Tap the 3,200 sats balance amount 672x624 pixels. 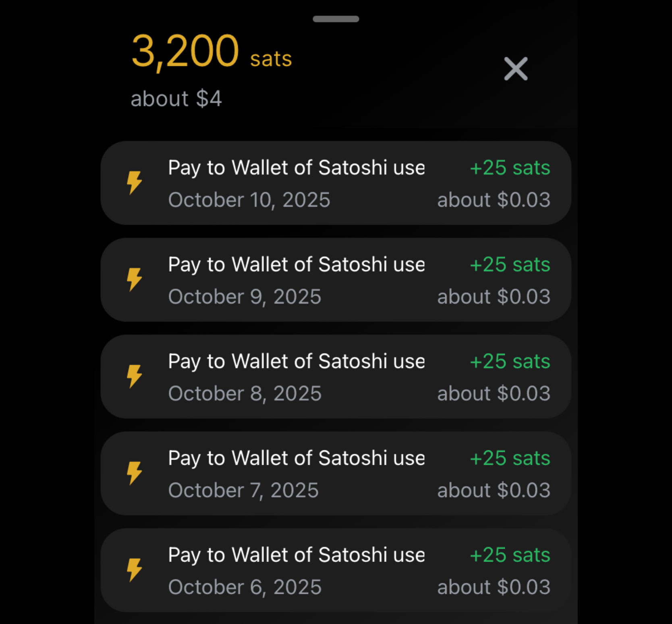coord(185,52)
